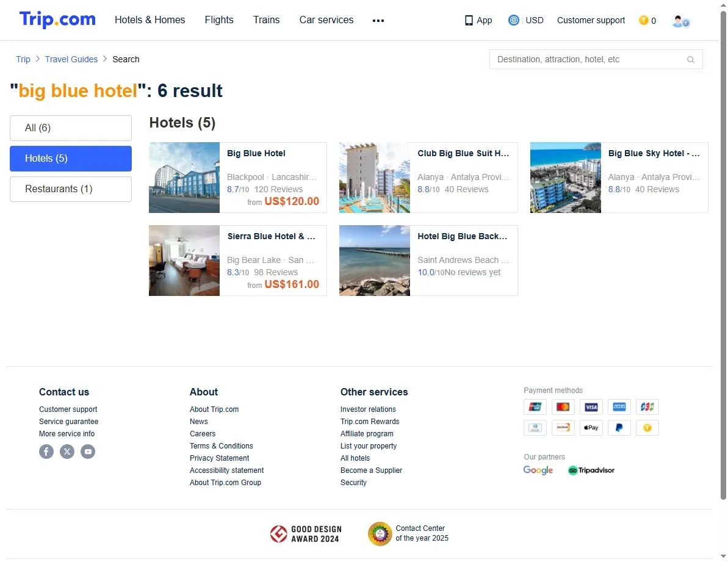Focus the destination search field
Image resolution: width=728 pixels, height=562 pixels.
pos(596,59)
